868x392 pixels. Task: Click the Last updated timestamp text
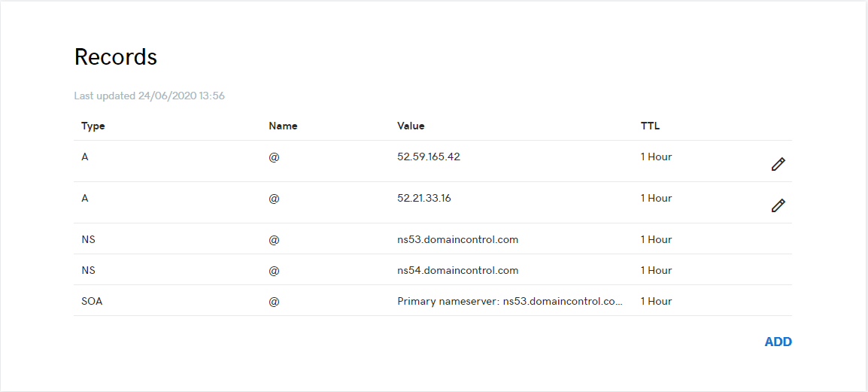click(149, 96)
